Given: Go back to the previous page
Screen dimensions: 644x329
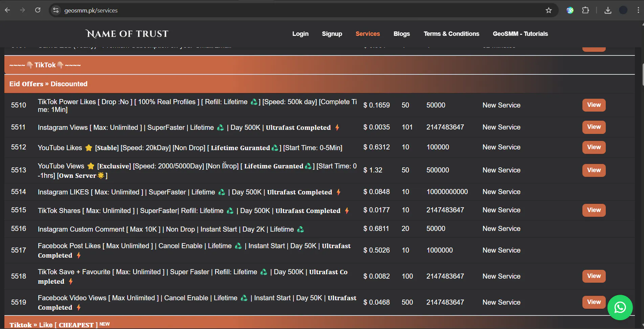Looking at the screenshot, I should 7,10.
